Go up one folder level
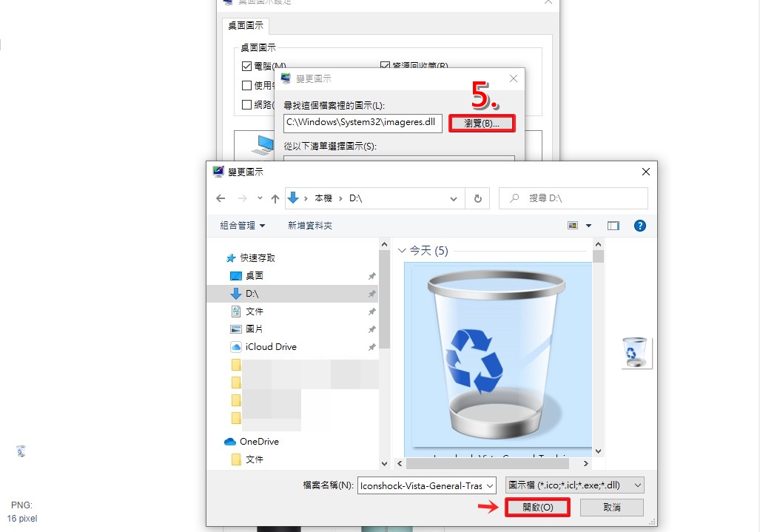 275,198
